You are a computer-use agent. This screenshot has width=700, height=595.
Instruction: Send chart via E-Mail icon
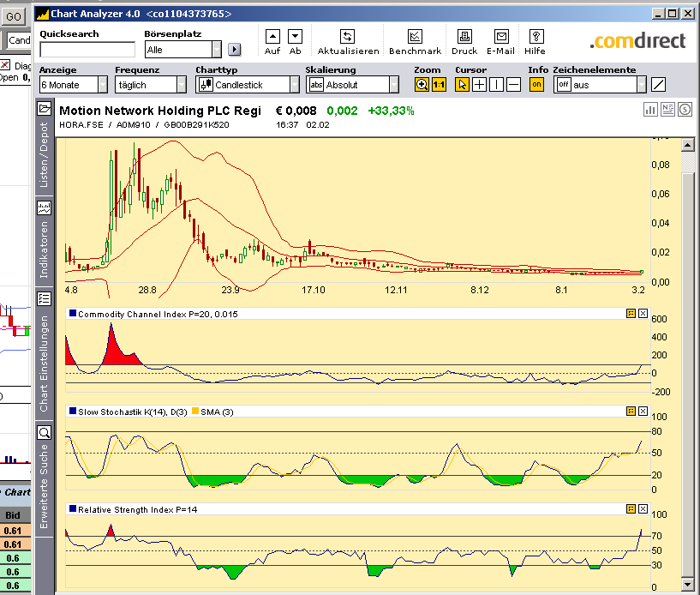coord(501,37)
